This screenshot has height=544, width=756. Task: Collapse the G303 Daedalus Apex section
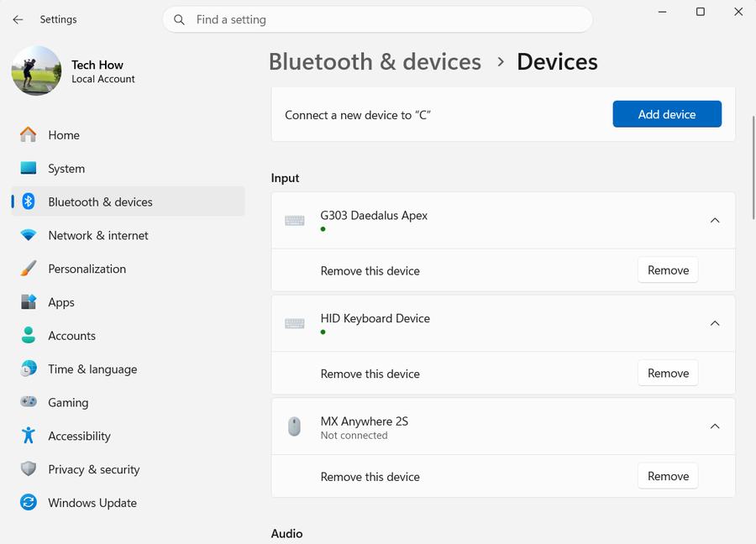(715, 220)
